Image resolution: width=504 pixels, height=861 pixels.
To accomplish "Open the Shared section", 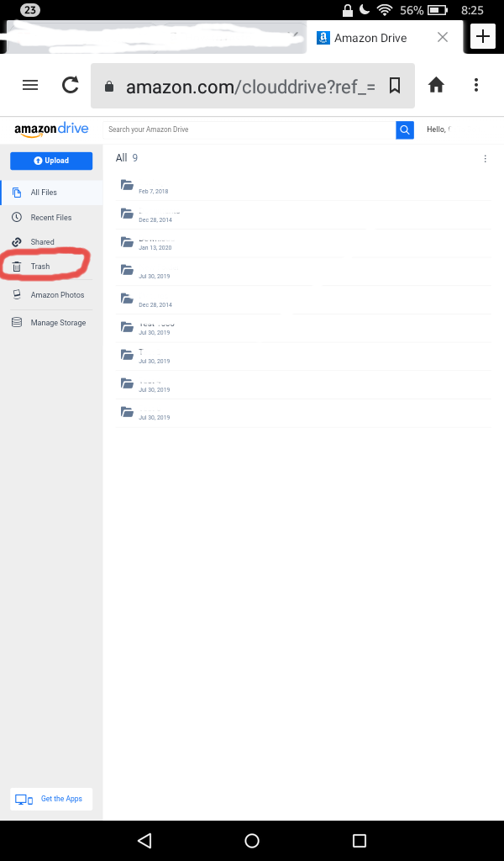I will tap(42, 242).
